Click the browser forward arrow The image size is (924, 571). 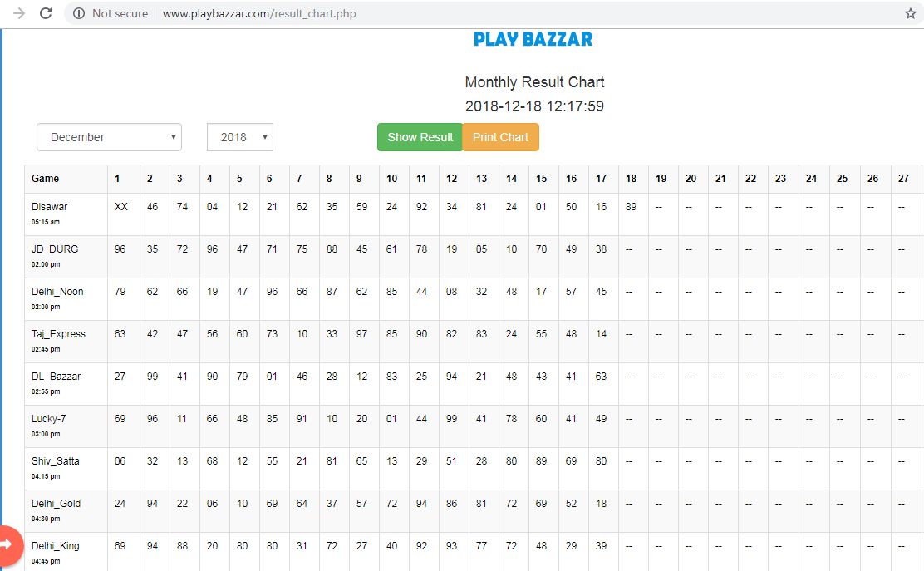pos(19,13)
